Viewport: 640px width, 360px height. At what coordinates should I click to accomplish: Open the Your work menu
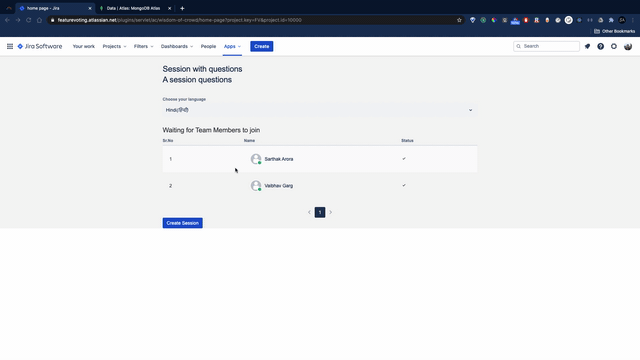coord(84,47)
